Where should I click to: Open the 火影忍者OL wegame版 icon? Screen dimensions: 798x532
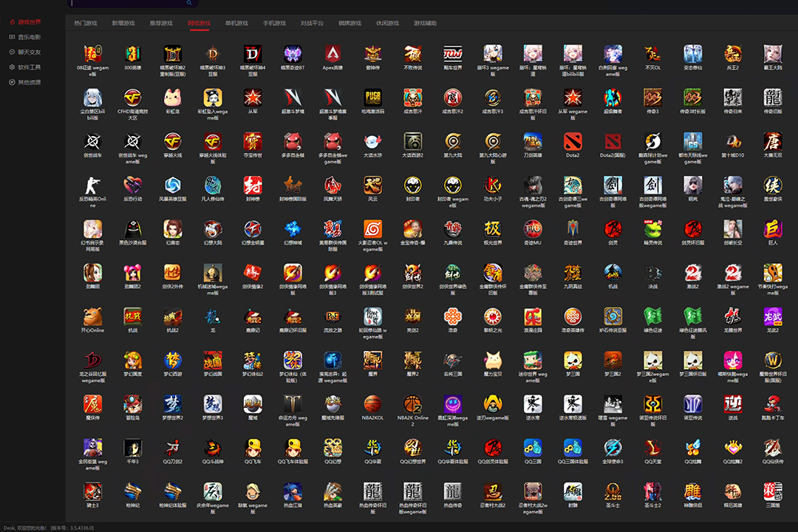click(x=372, y=228)
